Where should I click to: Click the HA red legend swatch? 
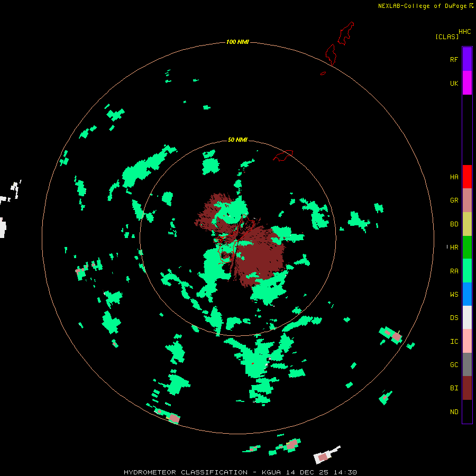click(x=467, y=177)
